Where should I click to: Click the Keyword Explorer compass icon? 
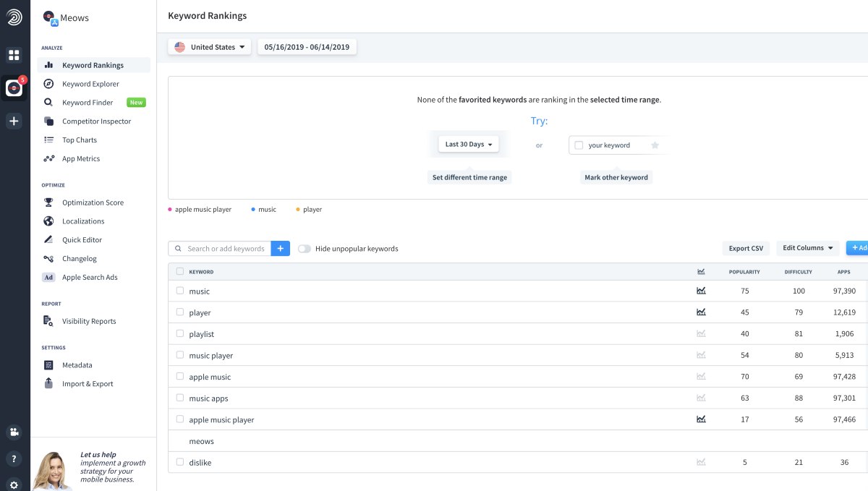click(48, 84)
